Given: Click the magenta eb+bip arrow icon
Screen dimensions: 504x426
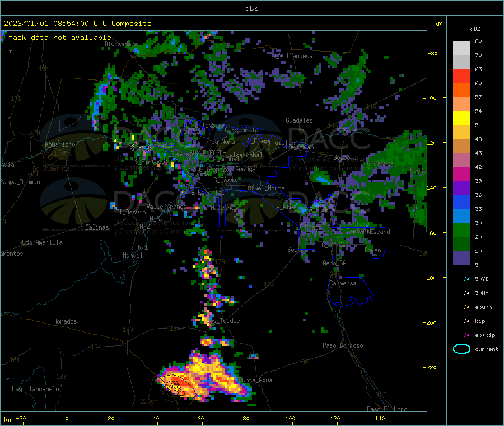Looking at the screenshot, I should click(x=461, y=335).
